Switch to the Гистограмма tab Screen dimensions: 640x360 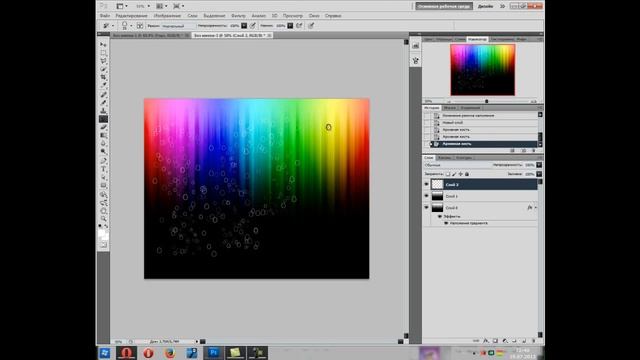click(x=502, y=39)
